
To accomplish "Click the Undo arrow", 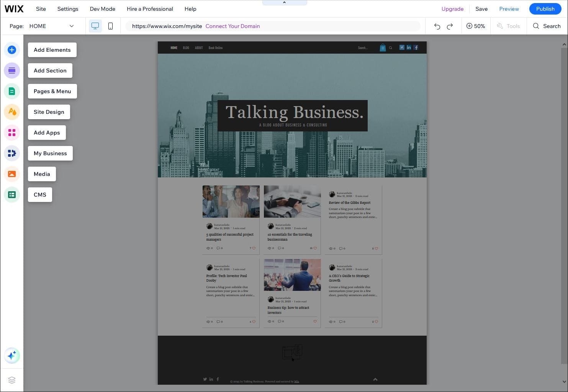I will click(x=437, y=26).
